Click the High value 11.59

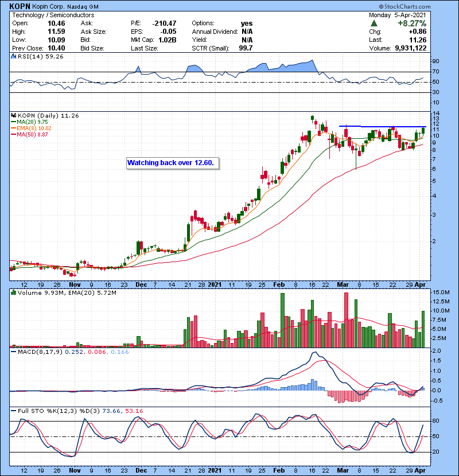coord(56,32)
